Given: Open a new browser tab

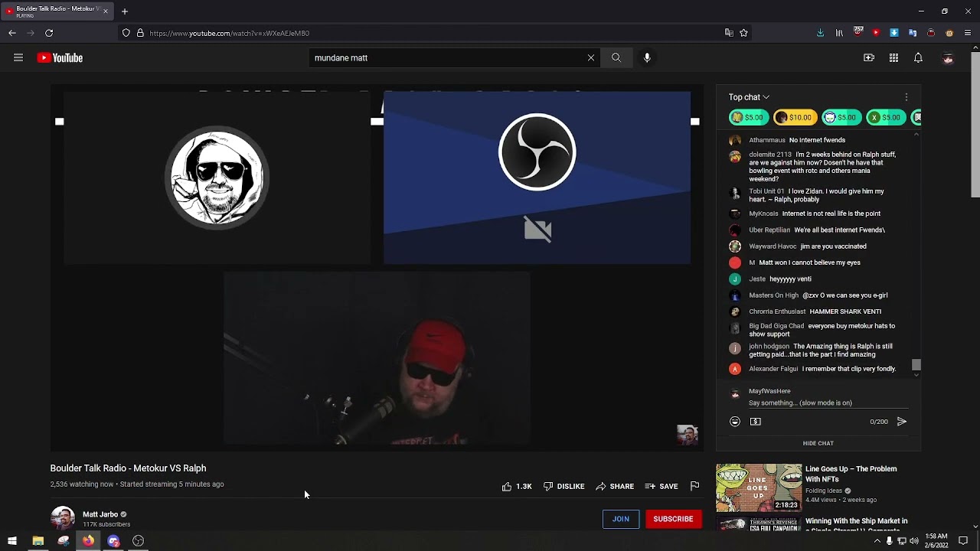Looking at the screenshot, I should tap(125, 11).
